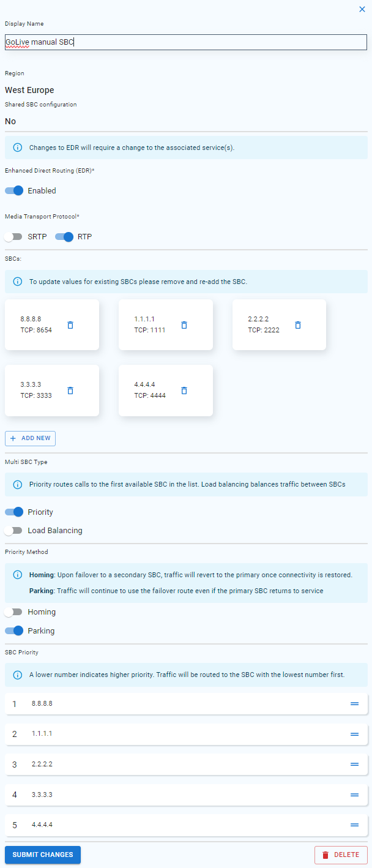
Task: Toggle the Parking priority method switch
Action: coord(13,630)
